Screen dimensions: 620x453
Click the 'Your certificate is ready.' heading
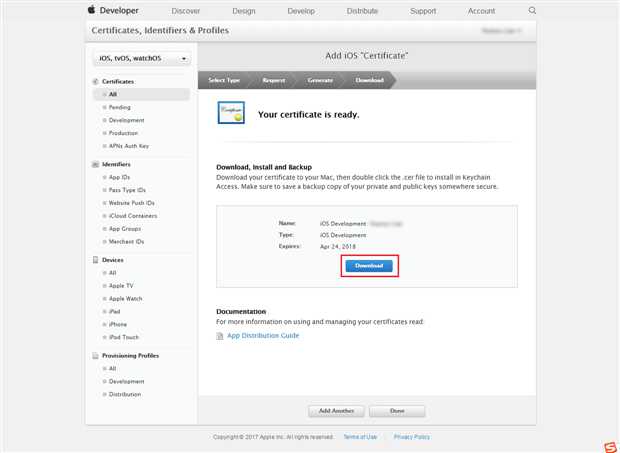308,115
